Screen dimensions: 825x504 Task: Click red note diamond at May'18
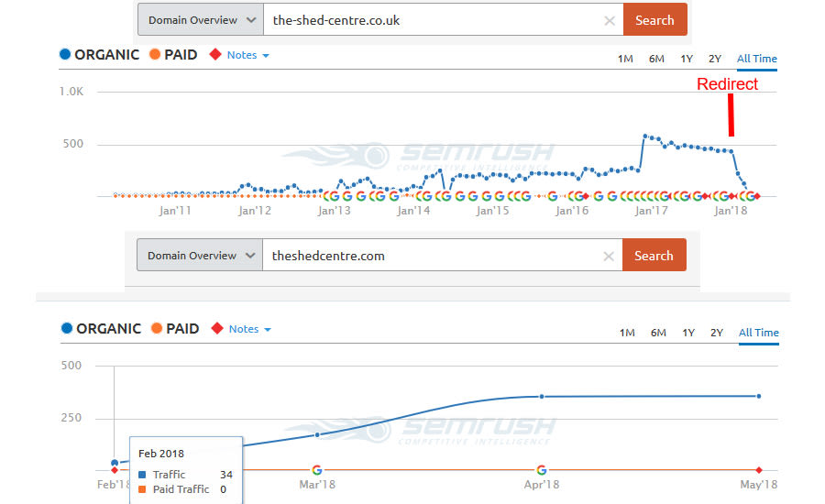coord(759,470)
